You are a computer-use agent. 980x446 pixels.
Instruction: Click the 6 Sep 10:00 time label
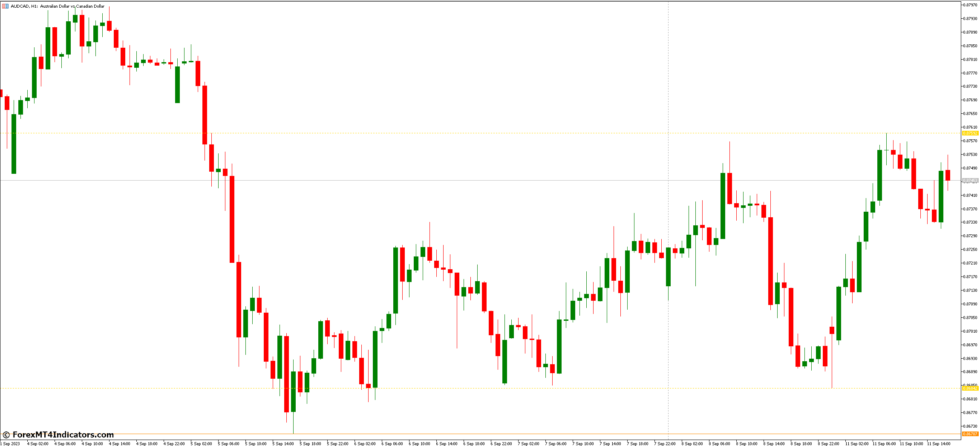[x=419, y=443]
